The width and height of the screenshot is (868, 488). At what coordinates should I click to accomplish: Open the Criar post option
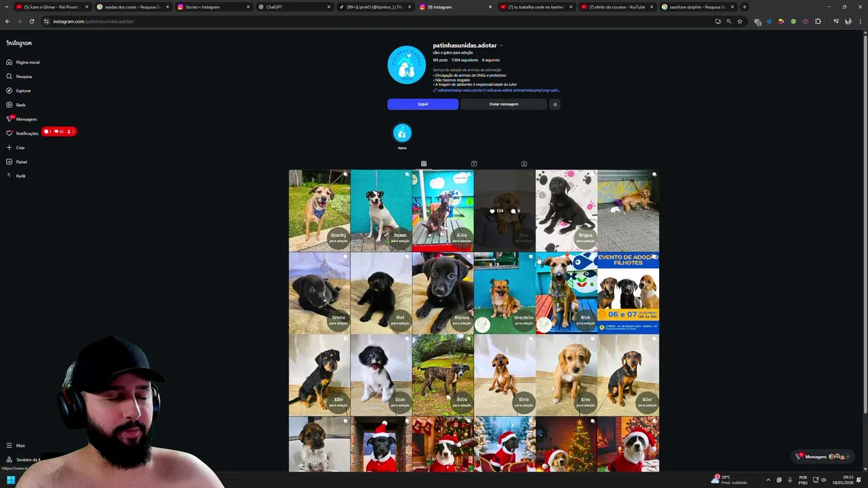pyautogui.click(x=15, y=148)
